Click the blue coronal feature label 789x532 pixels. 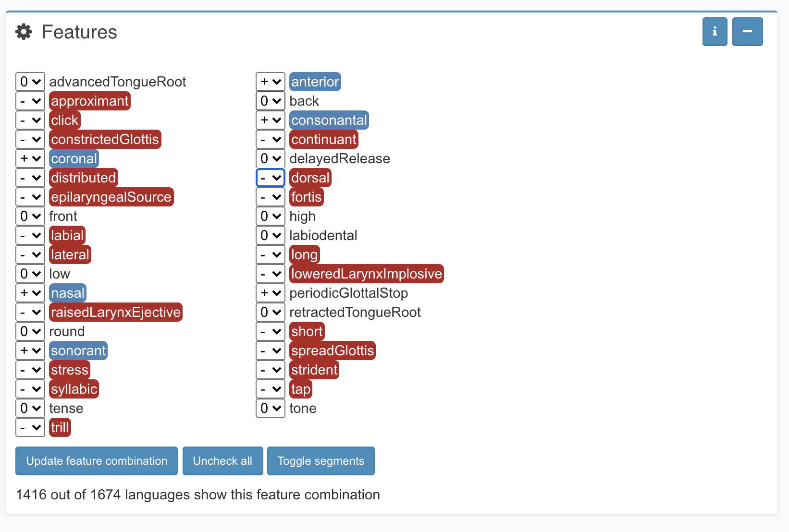(x=74, y=158)
